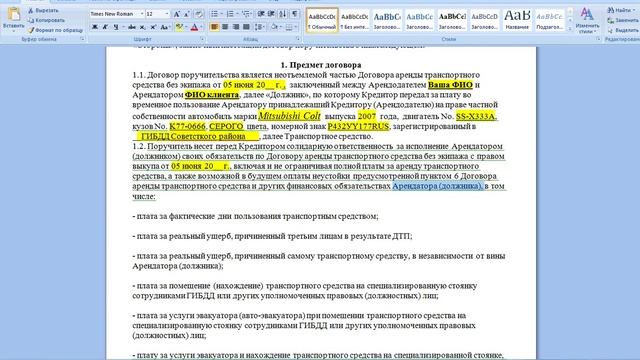Clear formatting using the eraser icon

pos(199,14)
